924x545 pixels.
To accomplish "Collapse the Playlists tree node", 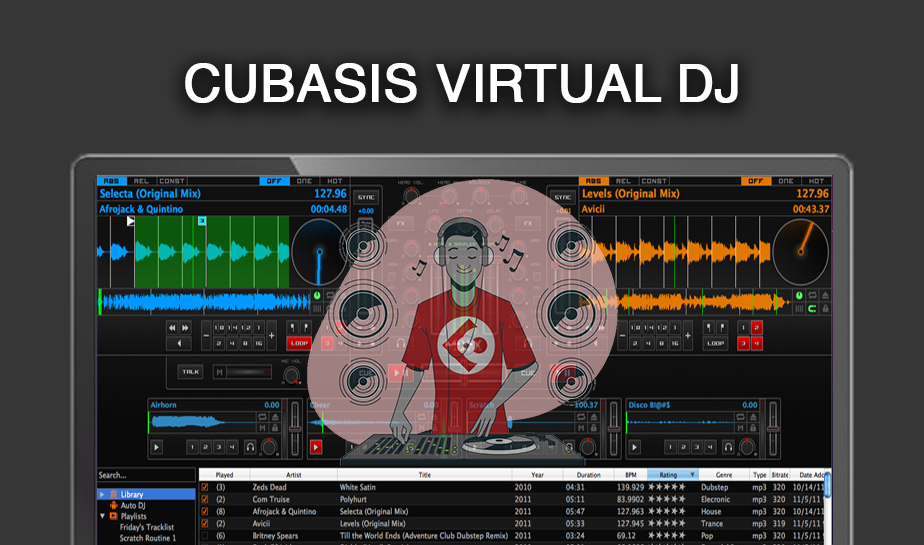I will [x=103, y=516].
